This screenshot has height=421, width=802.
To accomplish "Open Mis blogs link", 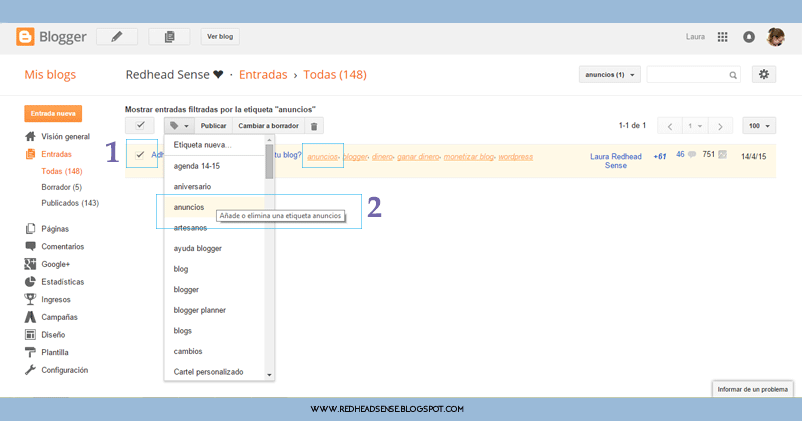I will (50, 75).
